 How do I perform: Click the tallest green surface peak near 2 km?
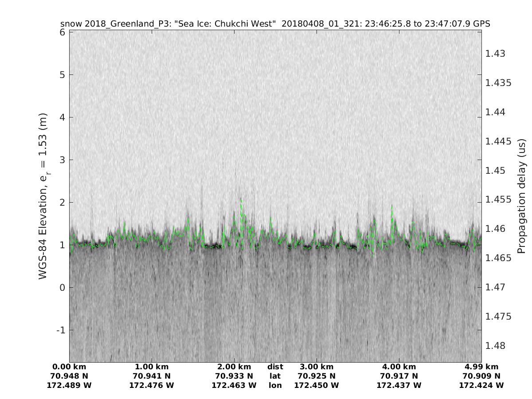click(x=241, y=199)
